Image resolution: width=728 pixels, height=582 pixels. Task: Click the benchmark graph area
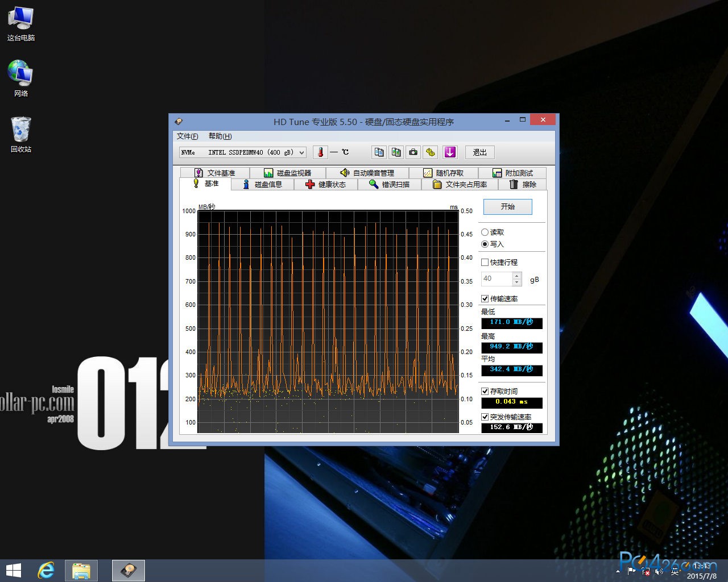coord(328,322)
